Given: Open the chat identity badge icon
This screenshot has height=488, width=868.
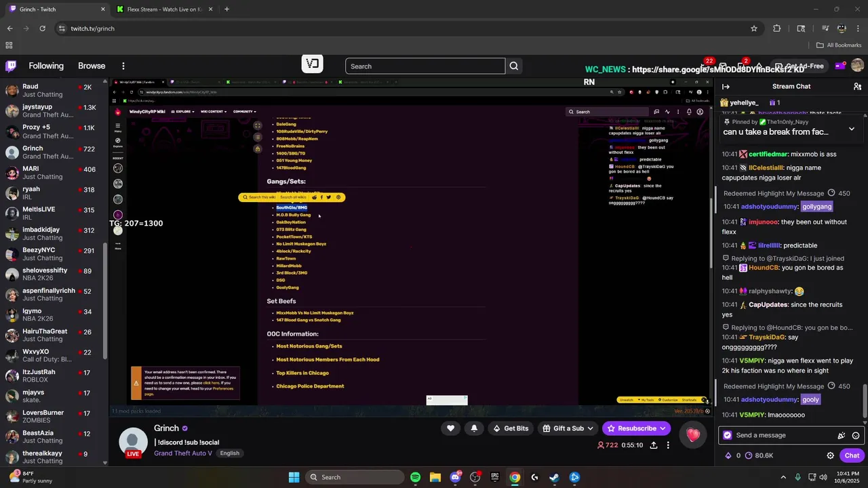Looking at the screenshot, I should (728, 435).
